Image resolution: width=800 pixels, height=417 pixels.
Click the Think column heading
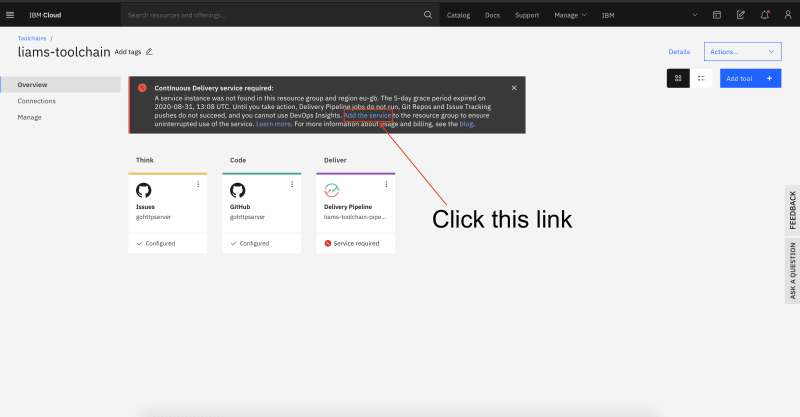click(145, 160)
